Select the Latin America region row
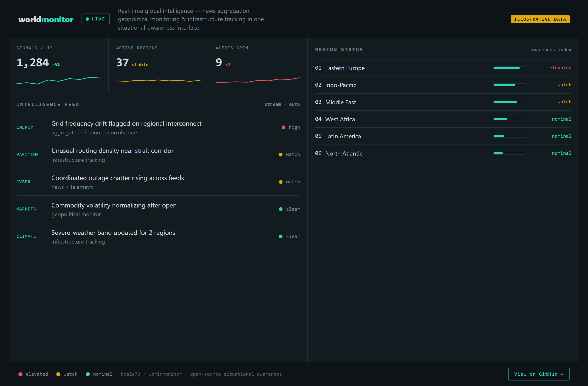The height and width of the screenshot is (386, 588). (443, 136)
